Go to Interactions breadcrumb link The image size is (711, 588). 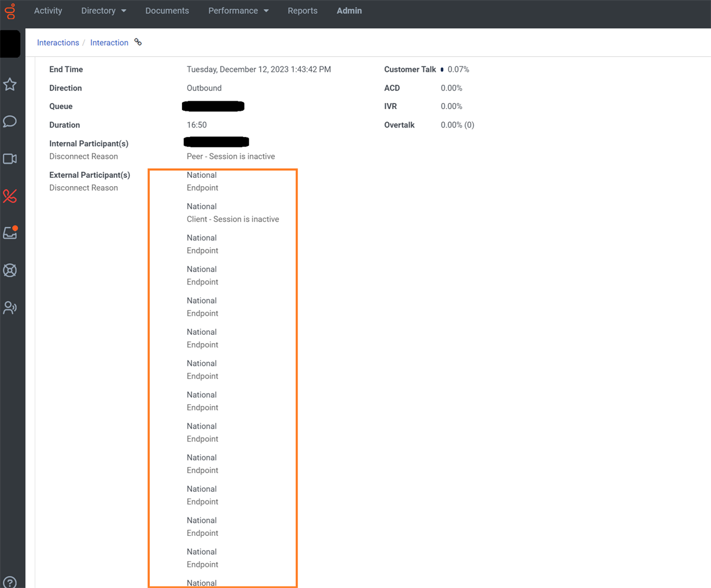point(58,43)
